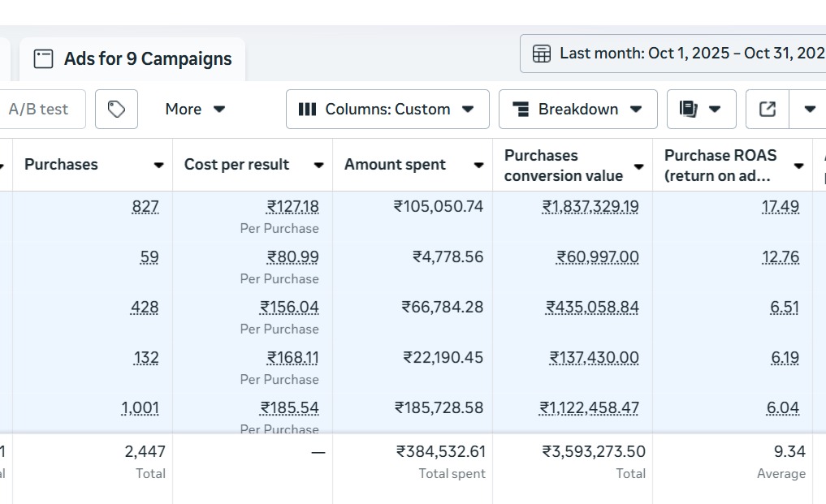Screen dimensions: 826x504
Task: Click the calendar icon in date range
Action: click(541, 54)
